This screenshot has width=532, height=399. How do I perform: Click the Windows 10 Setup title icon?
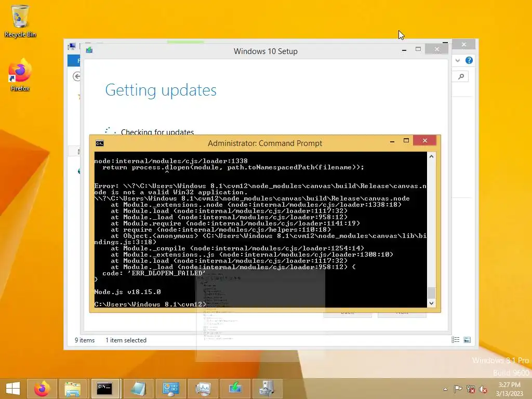(x=89, y=50)
